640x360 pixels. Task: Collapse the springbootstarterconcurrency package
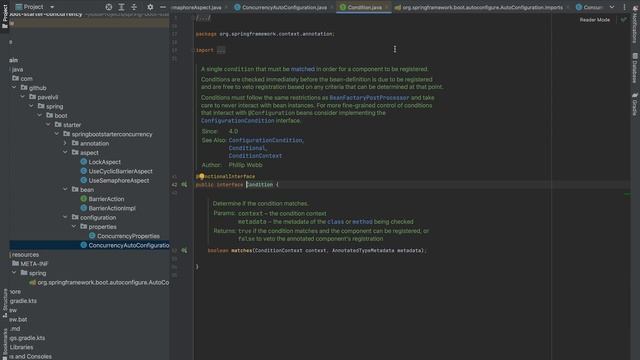pos(57,134)
